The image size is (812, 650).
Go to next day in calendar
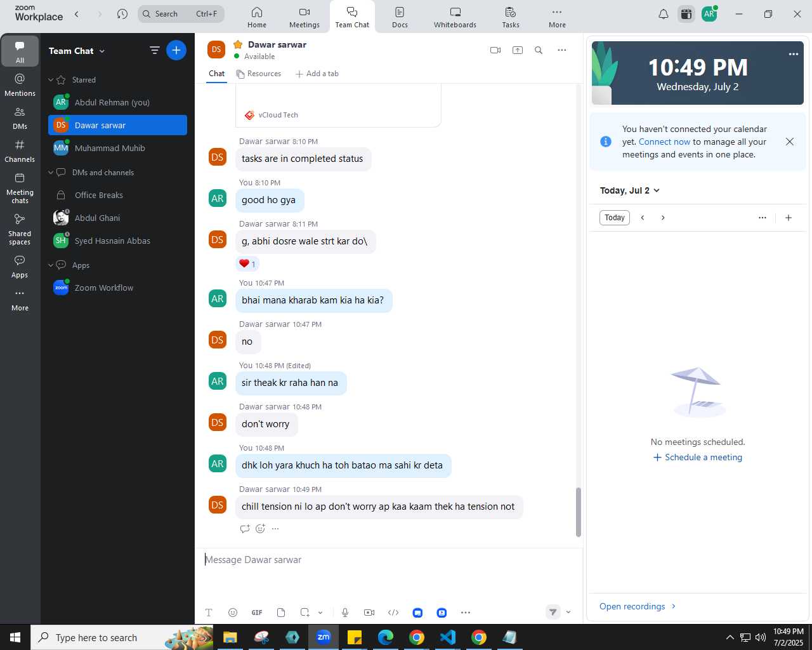pos(663,218)
